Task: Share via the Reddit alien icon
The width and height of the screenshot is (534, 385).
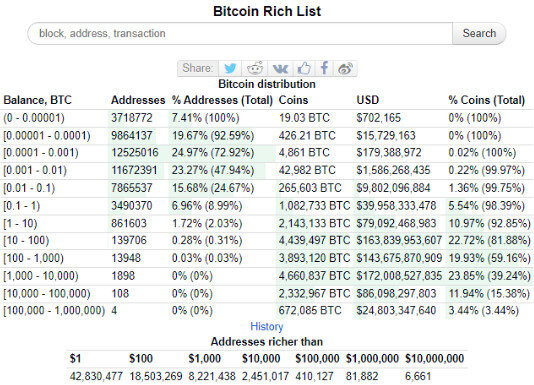Action: click(255, 68)
